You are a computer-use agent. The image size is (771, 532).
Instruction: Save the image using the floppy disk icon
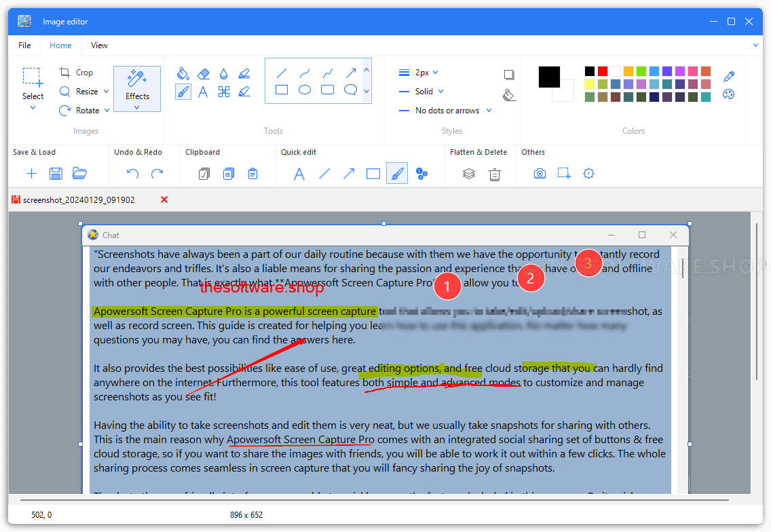(x=56, y=174)
